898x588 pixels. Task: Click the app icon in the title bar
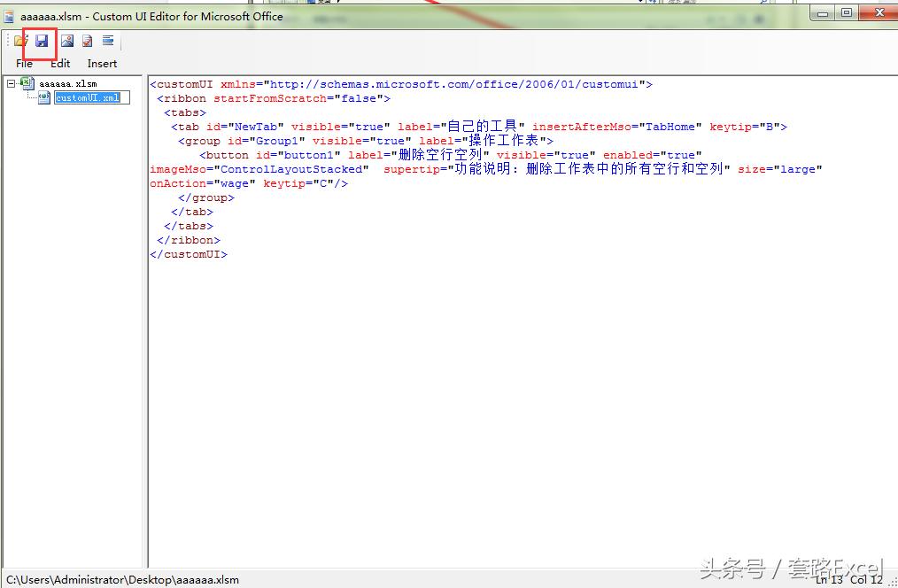pos(9,16)
